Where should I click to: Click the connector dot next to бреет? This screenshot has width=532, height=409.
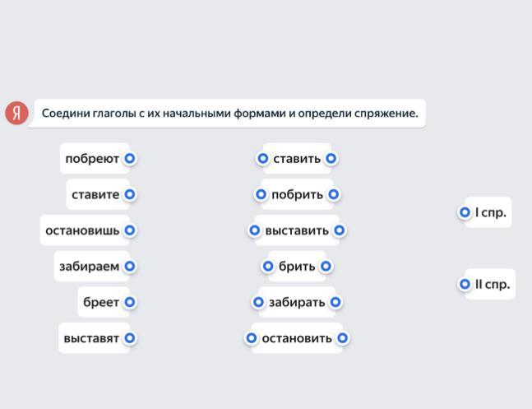pyautogui.click(x=129, y=303)
